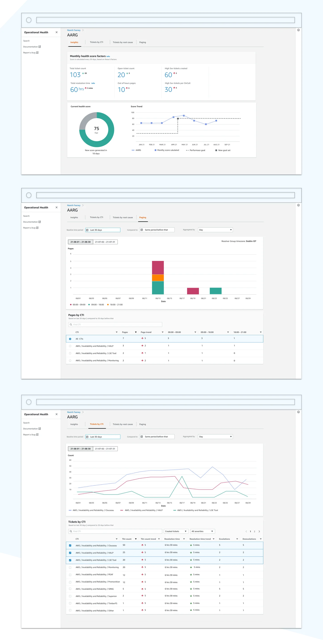
Task: Select the 21-08-01 – 21-08-30 date range button on the Tickets by CTI screen
Action: (81, 449)
